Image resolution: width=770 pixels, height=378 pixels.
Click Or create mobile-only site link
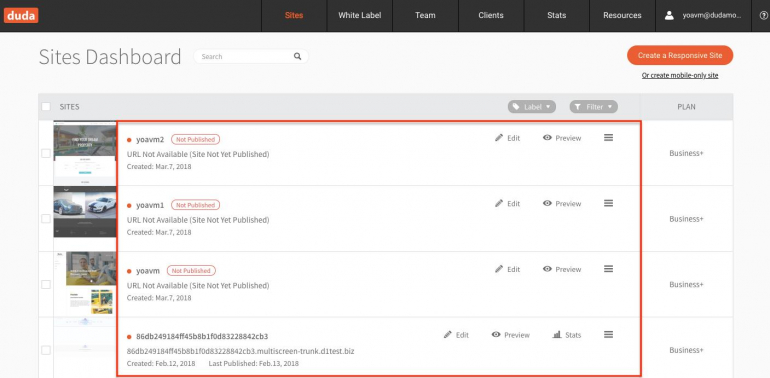pos(680,76)
